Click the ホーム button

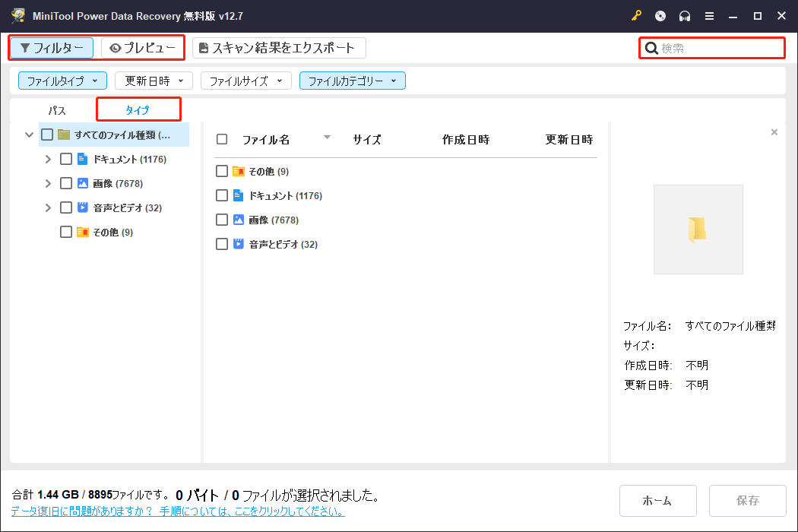pyautogui.click(x=657, y=500)
